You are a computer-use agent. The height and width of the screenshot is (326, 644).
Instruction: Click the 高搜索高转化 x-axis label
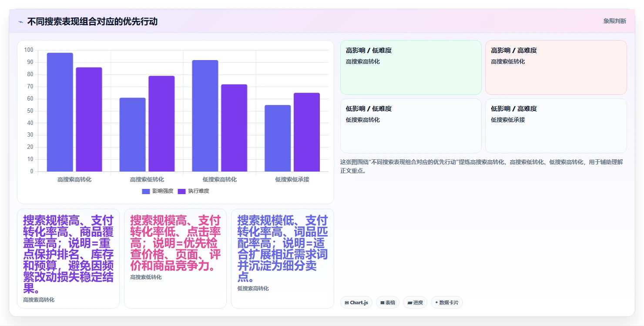click(x=74, y=179)
